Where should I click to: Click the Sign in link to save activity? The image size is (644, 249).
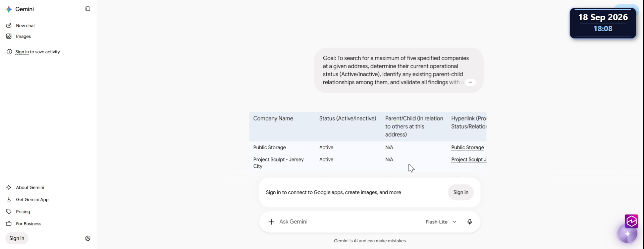click(x=22, y=52)
